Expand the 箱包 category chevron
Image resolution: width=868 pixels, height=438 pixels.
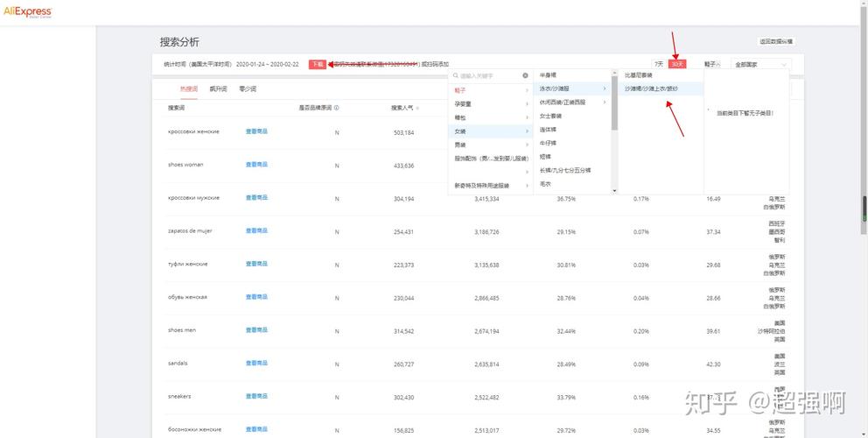(x=527, y=117)
